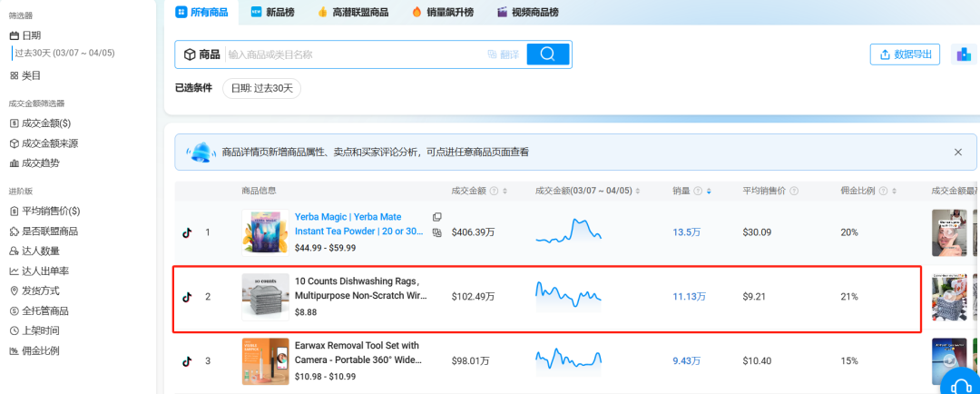Click the 日期: 过去30天 filter chip
Image resolution: width=980 pixels, height=394 pixels.
coord(261,88)
